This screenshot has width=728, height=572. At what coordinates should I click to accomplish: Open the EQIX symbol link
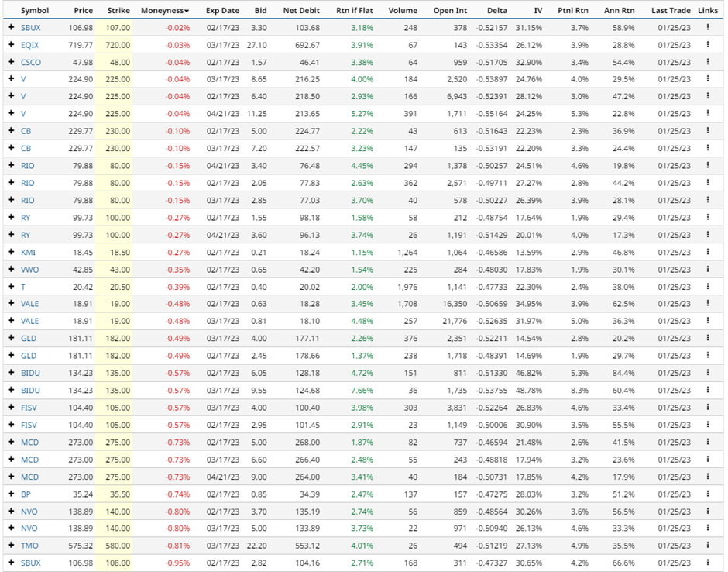click(x=29, y=45)
